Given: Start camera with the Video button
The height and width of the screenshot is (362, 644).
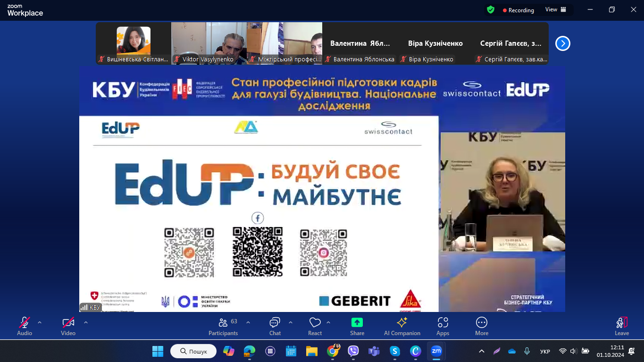Looking at the screenshot, I should 68,326.
